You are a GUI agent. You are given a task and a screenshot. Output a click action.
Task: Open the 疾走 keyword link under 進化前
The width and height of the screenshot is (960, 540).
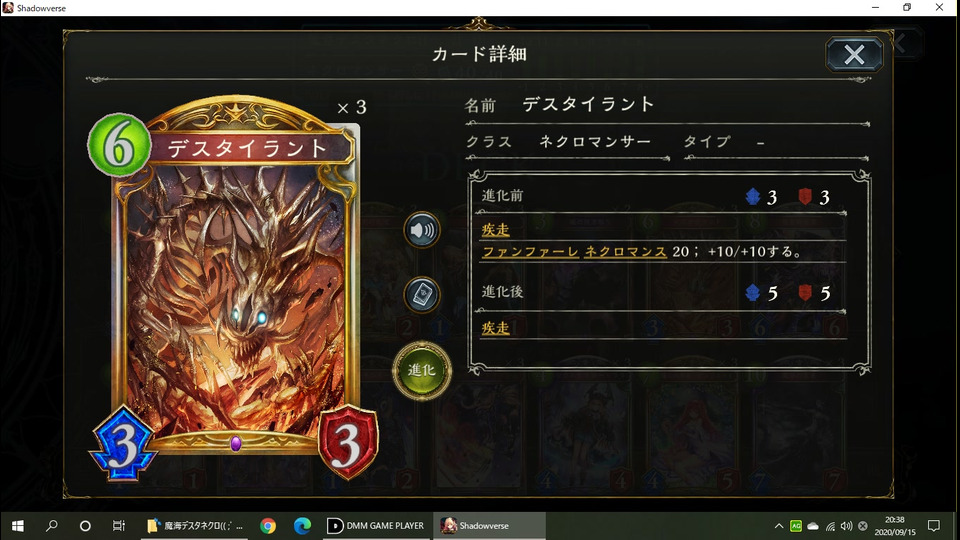point(495,230)
